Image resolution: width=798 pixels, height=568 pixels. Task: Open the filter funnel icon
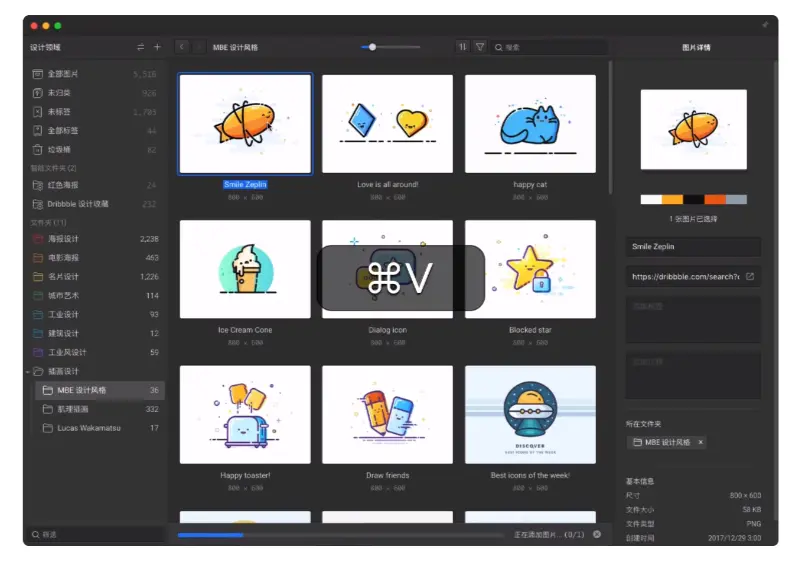tap(480, 47)
